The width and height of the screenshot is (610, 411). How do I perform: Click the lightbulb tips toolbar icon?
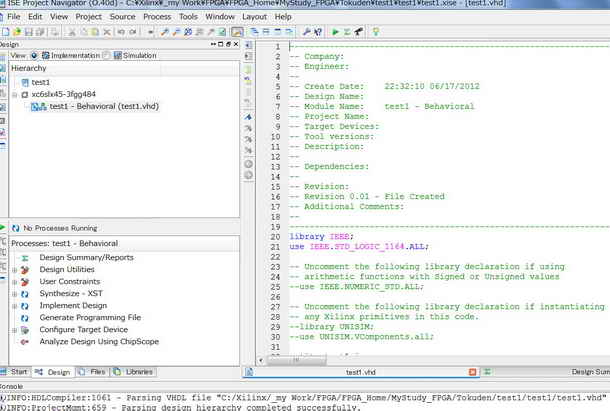(x=376, y=32)
